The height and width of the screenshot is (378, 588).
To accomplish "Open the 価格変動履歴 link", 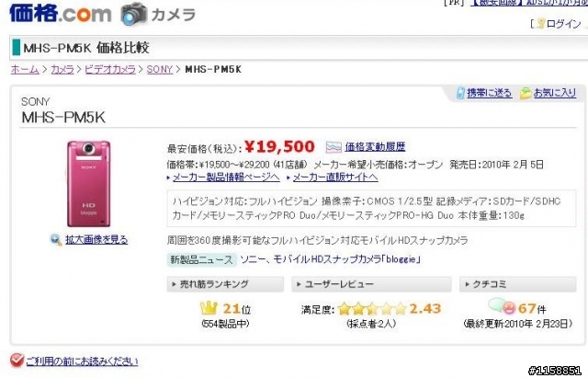I will [375, 147].
